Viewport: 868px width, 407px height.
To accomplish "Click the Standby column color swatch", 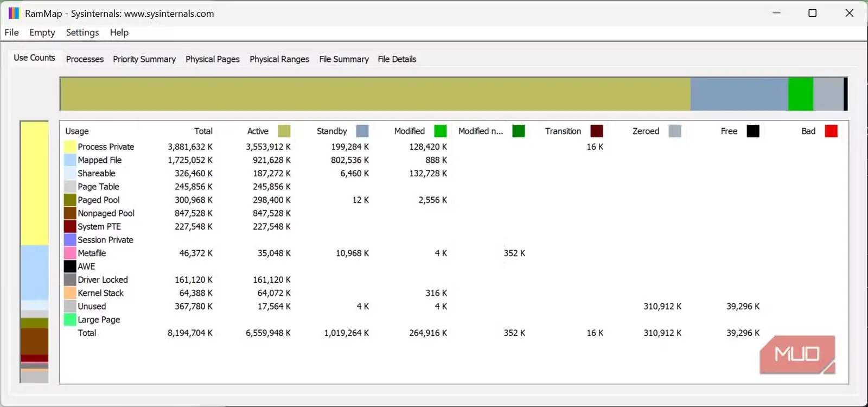I will [x=362, y=131].
